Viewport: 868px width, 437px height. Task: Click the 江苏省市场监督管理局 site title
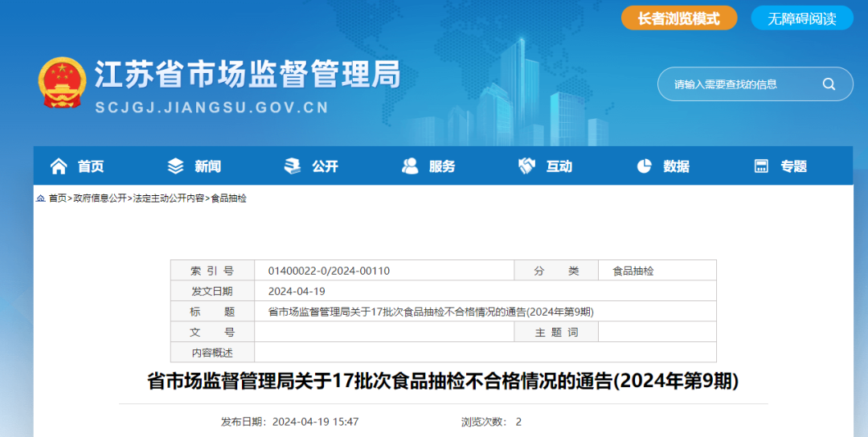click(x=247, y=76)
